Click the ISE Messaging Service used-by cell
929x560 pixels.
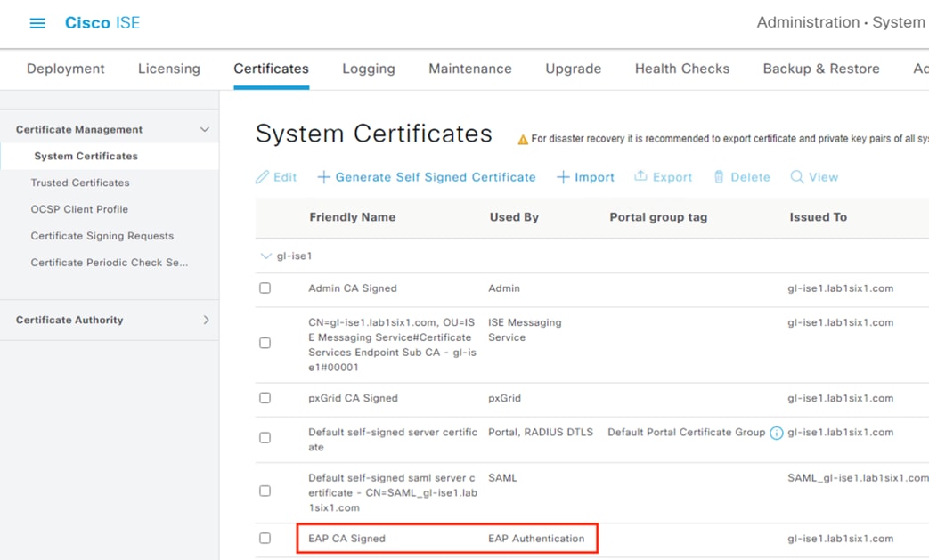tap(525, 329)
